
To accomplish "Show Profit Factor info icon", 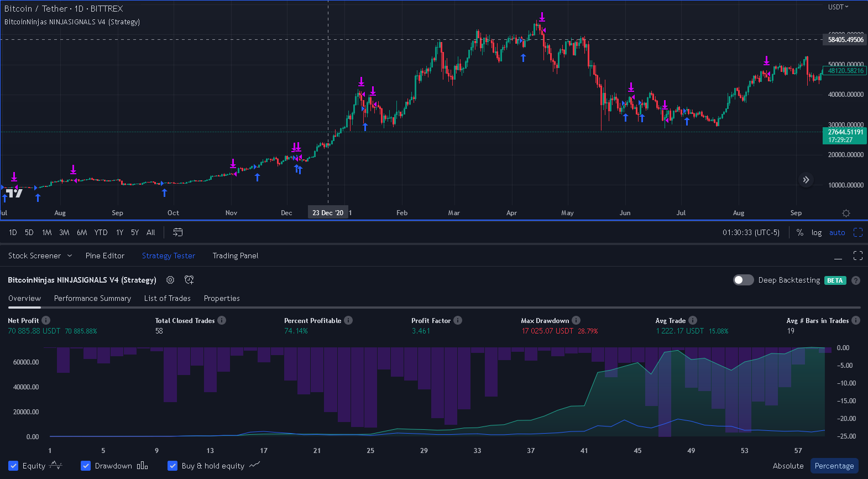I will click(458, 320).
